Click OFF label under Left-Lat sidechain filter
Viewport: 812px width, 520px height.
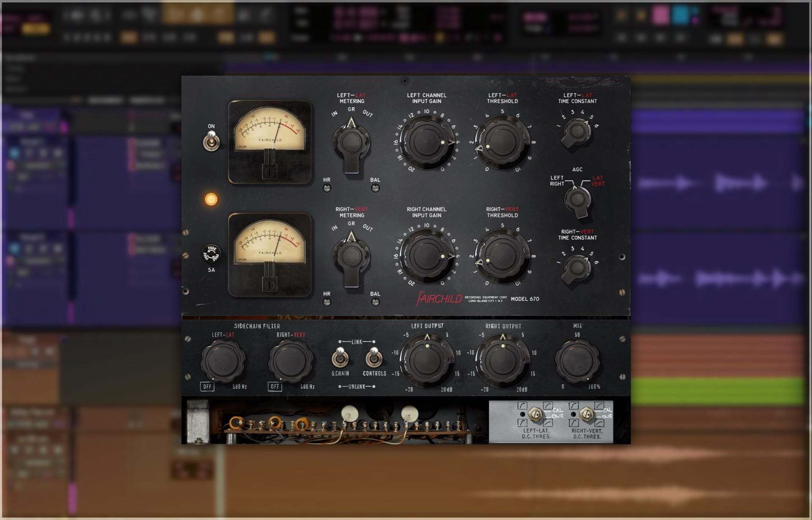tap(207, 386)
